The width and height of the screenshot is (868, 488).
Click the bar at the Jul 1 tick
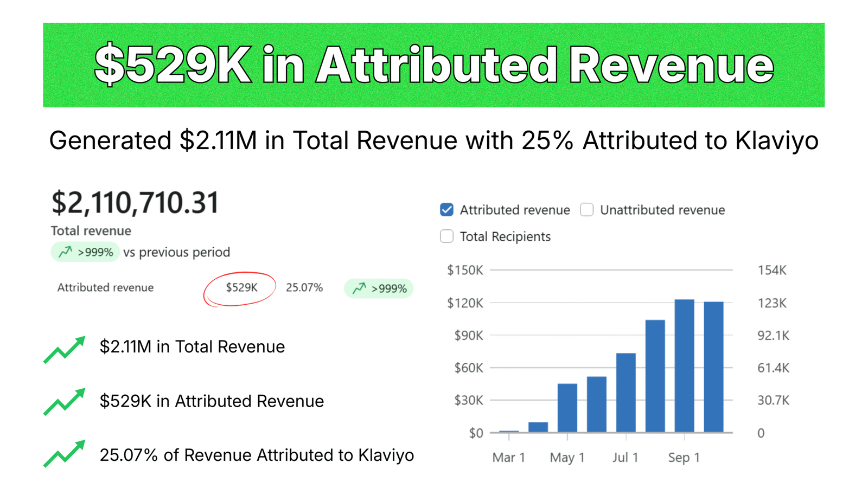coord(626,393)
